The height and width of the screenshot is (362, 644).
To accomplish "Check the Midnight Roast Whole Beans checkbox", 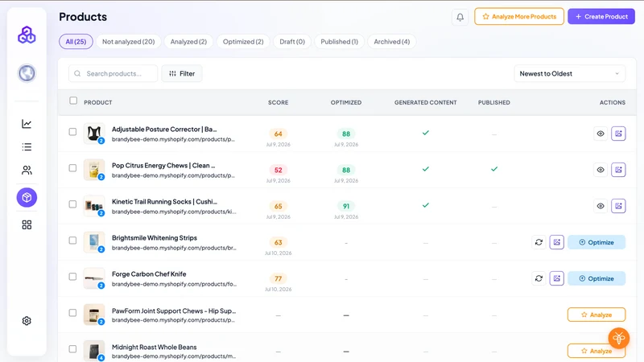I will 72,349.
